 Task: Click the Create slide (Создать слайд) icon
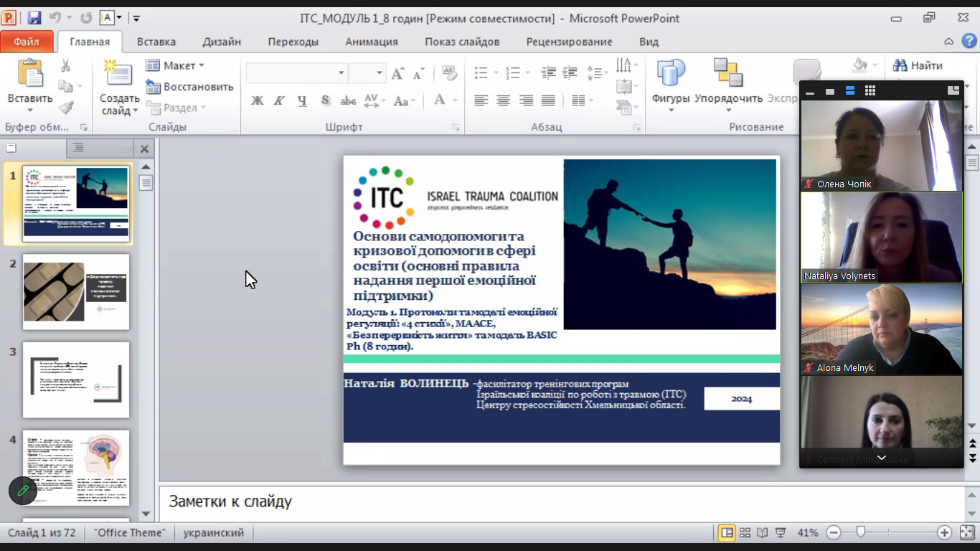click(119, 75)
